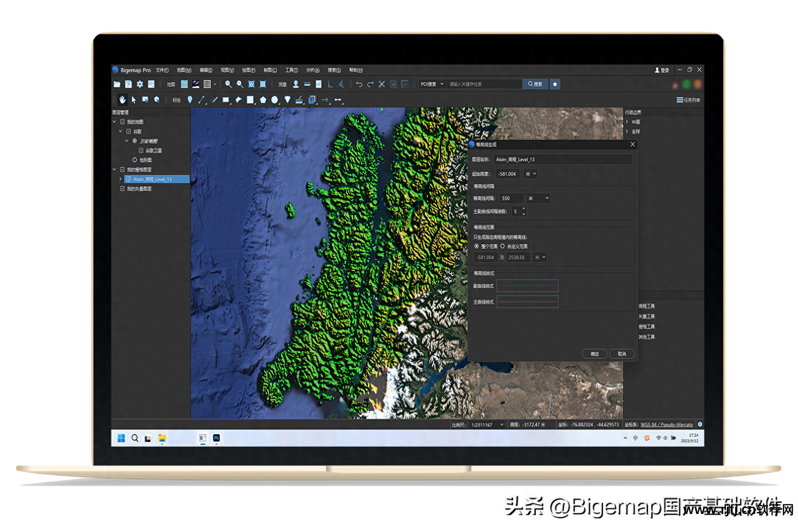
Task: Click the star favorite button beside search
Action: 555,84
